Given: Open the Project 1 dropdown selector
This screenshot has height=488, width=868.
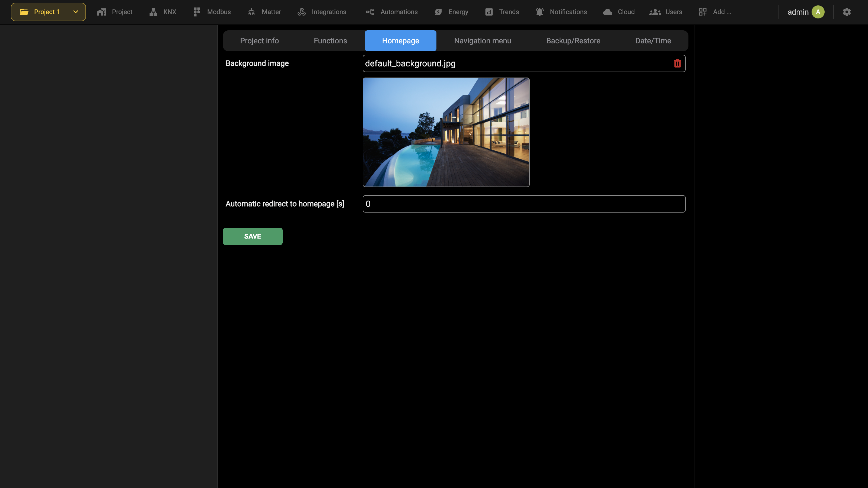Looking at the screenshot, I should [48, 12].
